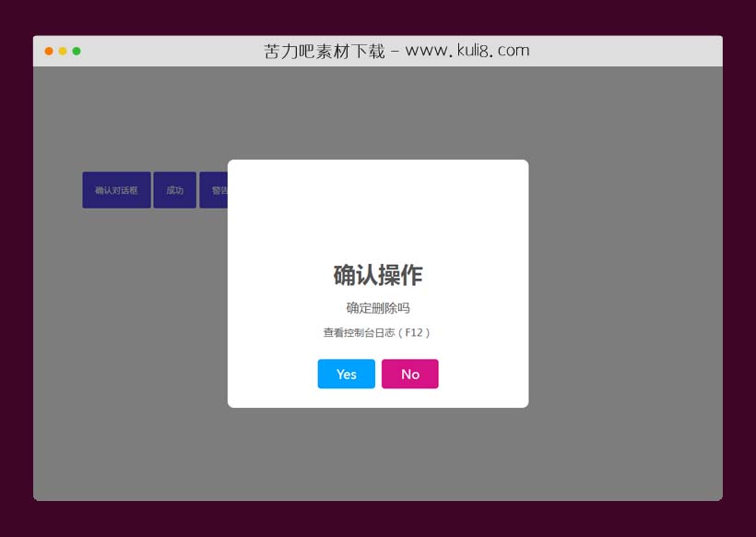Click the red close traffic light
Image resolution: width=756 pixels, height=537 pixels.
click(x=47, y=53)
